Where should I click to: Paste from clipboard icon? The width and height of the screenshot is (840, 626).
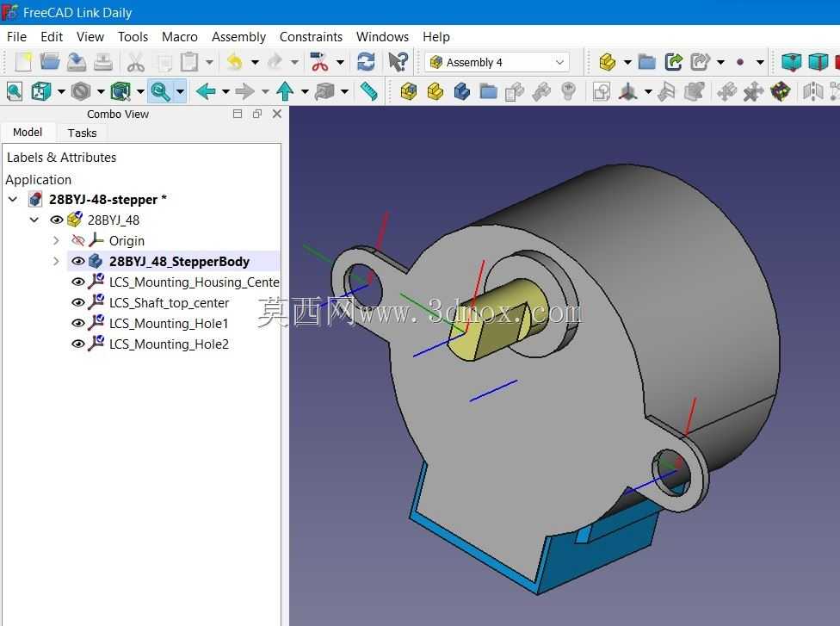[189, 62]
